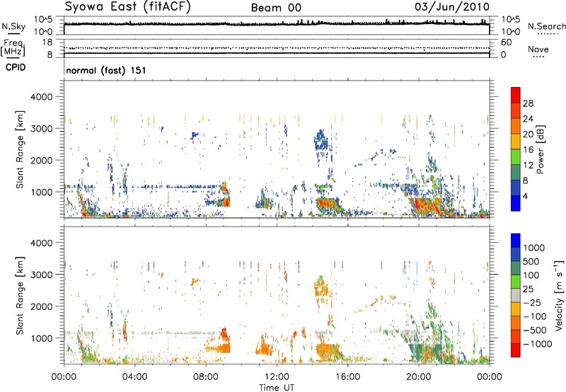566x392 pixels.
Task: Click the solid line sample under N.Sky
Action: (x=13, y=34)
